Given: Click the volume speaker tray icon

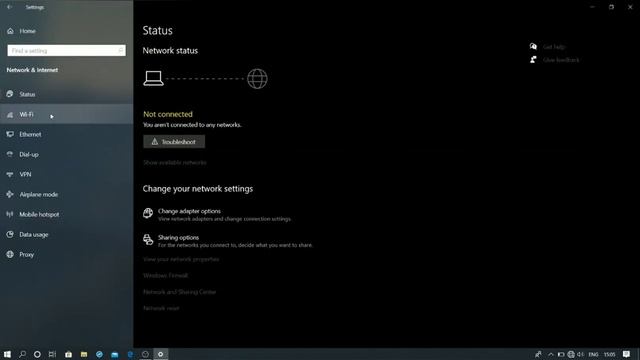Looking at the screenshot, I should point(580,354).
